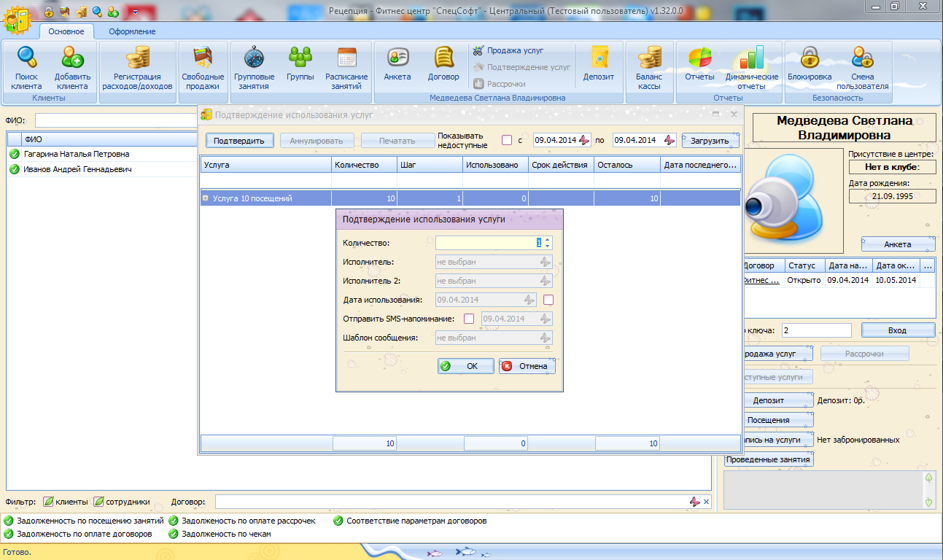Toggle the Показывать недоступные checkbox
Screen dimensions: 943x560
tap(506, 141)
